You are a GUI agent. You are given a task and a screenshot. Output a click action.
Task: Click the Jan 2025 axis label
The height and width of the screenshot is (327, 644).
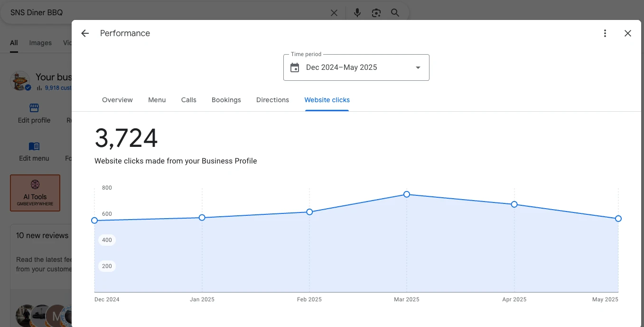point(202,299)
